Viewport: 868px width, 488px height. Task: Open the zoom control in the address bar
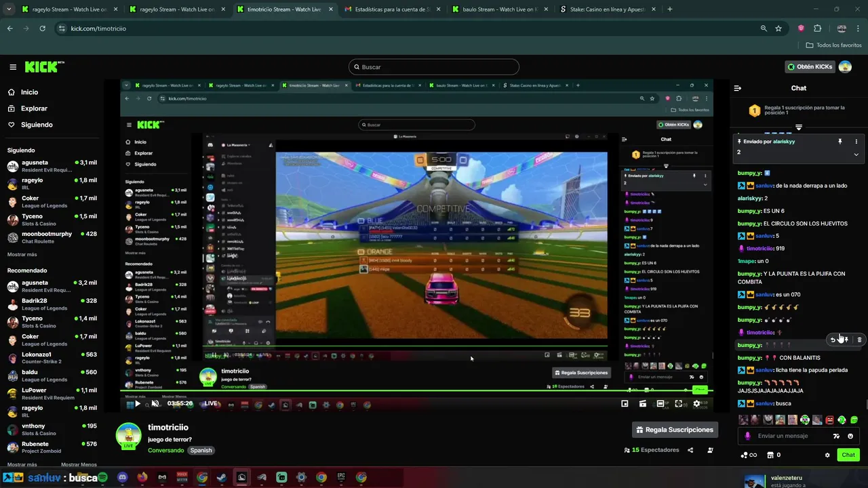[764, 28]
